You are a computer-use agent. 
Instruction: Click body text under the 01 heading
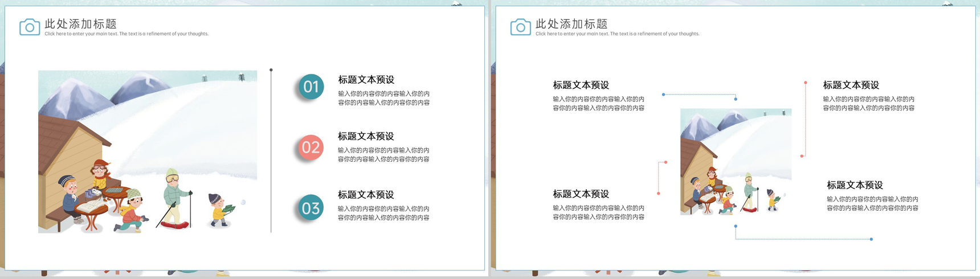(384, 99)
